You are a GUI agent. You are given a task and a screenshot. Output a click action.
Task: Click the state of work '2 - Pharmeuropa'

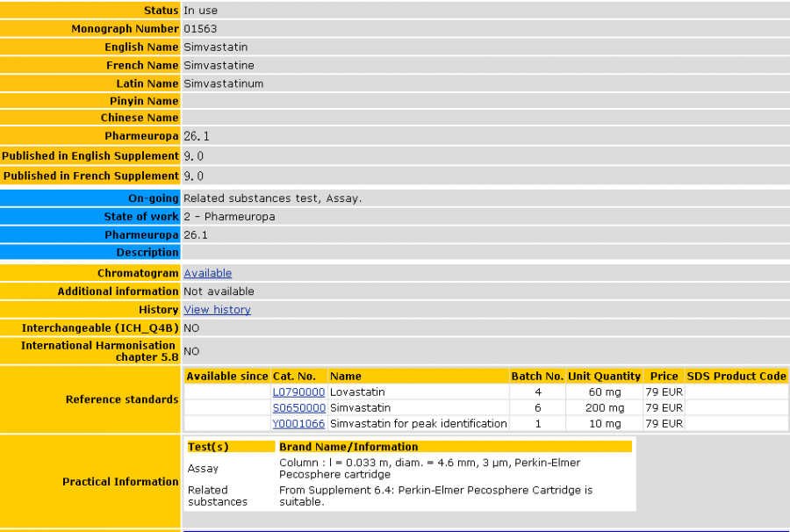pyautogui.click(x=229, y=217)
